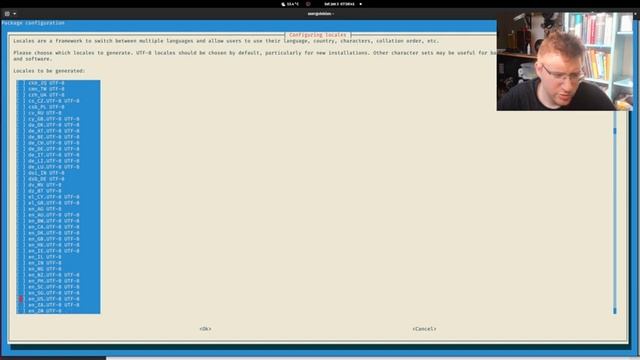Image resolution: width=640 pixels, height=360 pixels.
Task: Select the de_AT.UTF-8 row
Action: pyautogui.click(x=58, y=131)
